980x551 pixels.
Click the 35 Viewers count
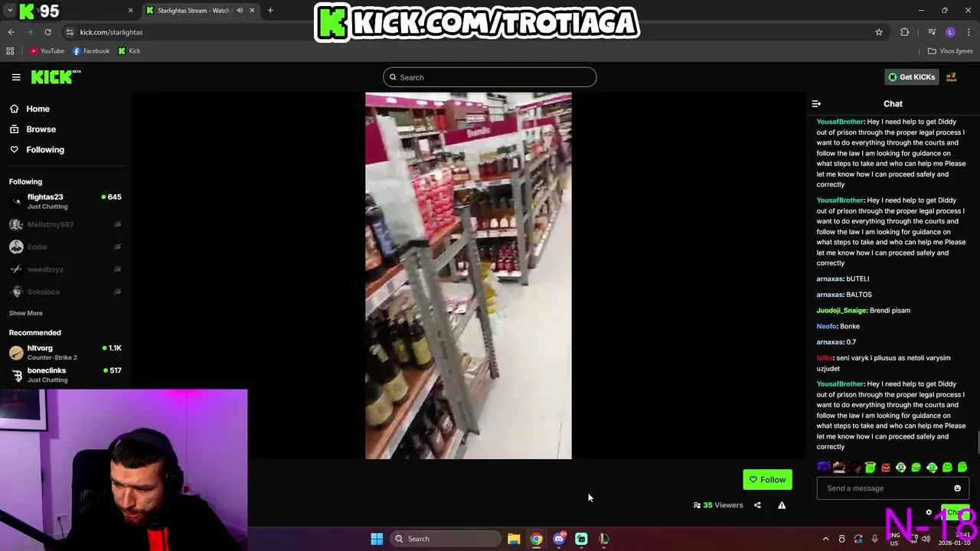(x=718, y=505)
